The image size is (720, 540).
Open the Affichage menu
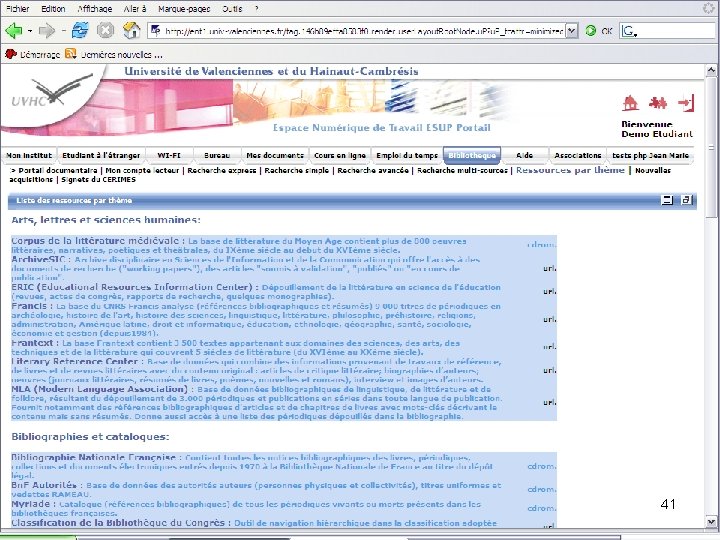(95, 8)
